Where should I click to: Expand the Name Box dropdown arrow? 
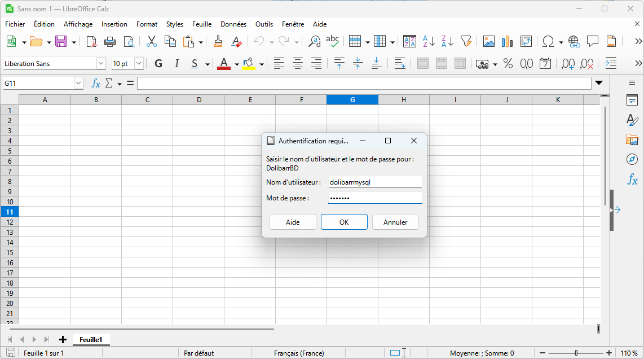(78, 84)
